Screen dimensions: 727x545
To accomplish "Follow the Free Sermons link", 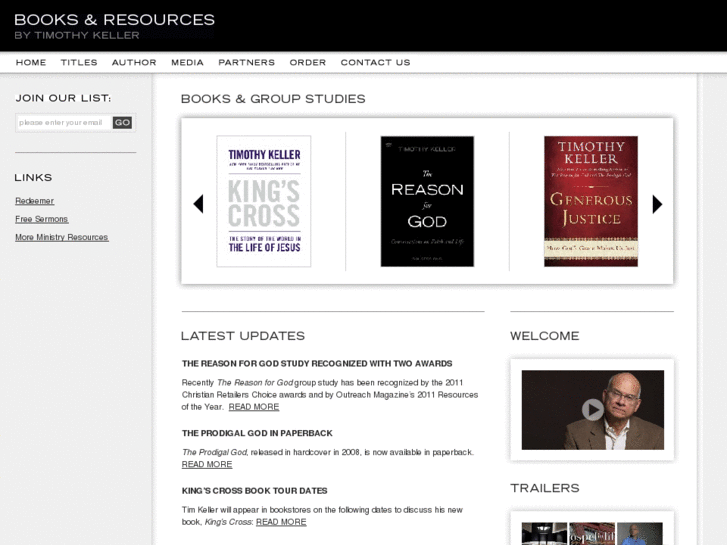I will 42,219.
